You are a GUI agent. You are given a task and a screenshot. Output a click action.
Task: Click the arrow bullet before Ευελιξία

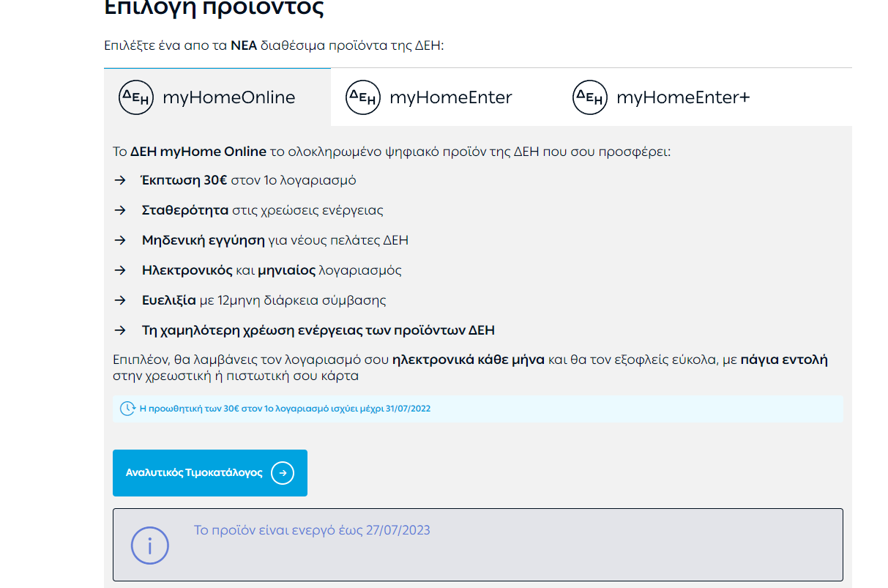(120, 300)
